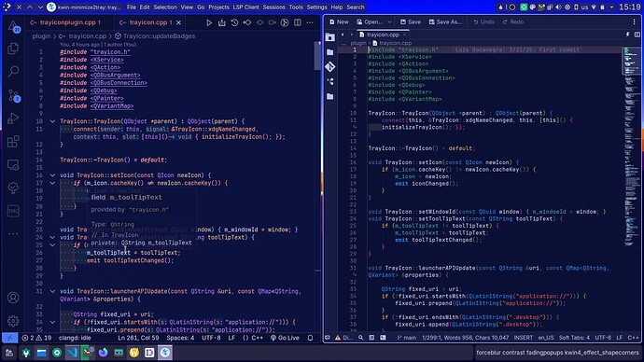Click errors and warnings count in VS Code status bar
644x362 pixels.
pyautogui.click(x=37, y=338)
